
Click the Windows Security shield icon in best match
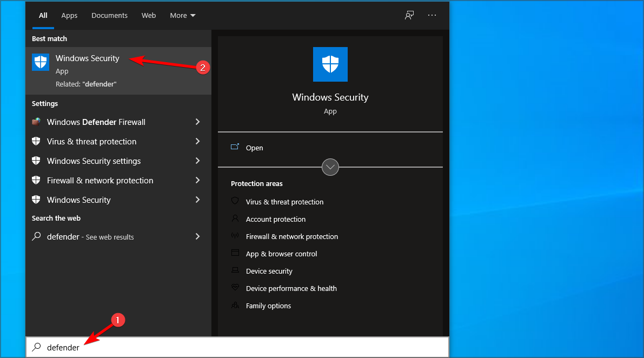click(41, 62)
